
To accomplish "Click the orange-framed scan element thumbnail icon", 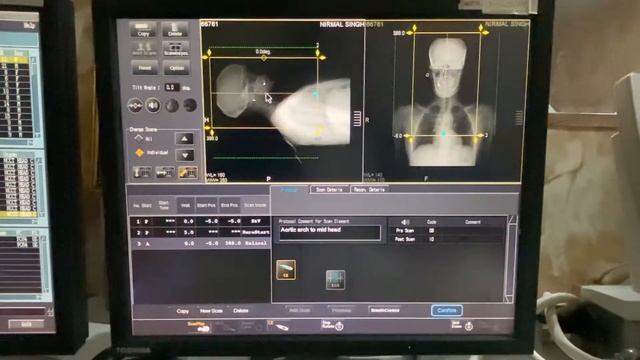I will click(x=286, y=270).
